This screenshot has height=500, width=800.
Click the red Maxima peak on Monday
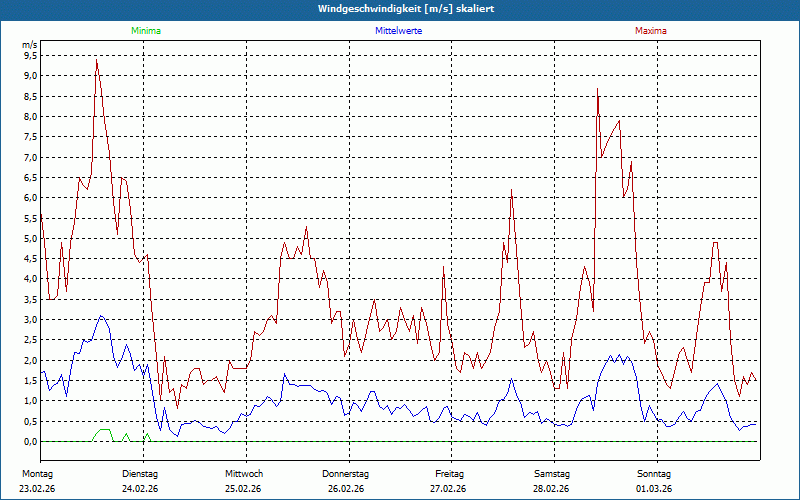coord(96,60)
